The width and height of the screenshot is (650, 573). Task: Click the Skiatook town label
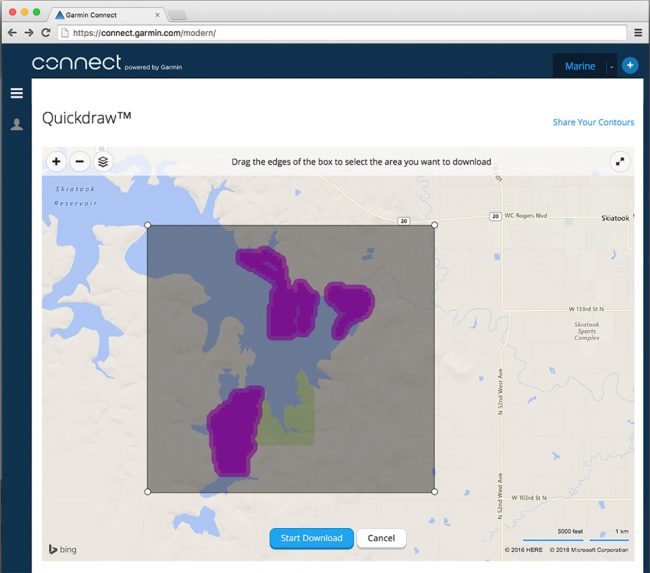(x=615, y=218)
